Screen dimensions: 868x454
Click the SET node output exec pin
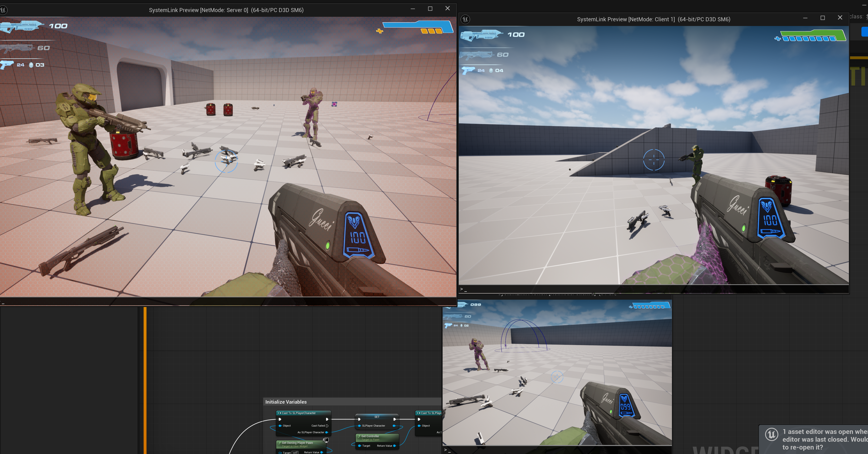[395, 419]
